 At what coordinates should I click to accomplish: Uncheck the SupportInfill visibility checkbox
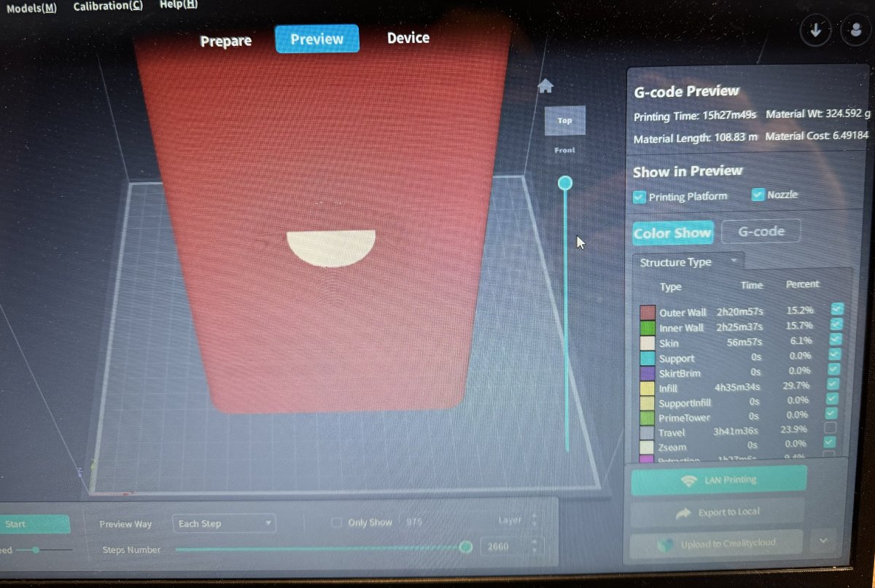coord(832,399)
